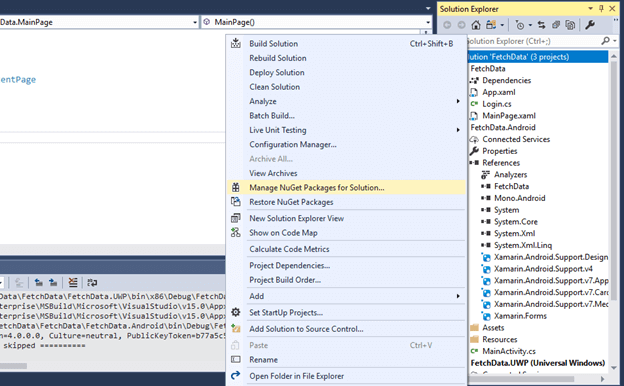The image size is (624, 386).
Task: Click the gear icon beside Set StartUp Projects
Action: (236, 312)
